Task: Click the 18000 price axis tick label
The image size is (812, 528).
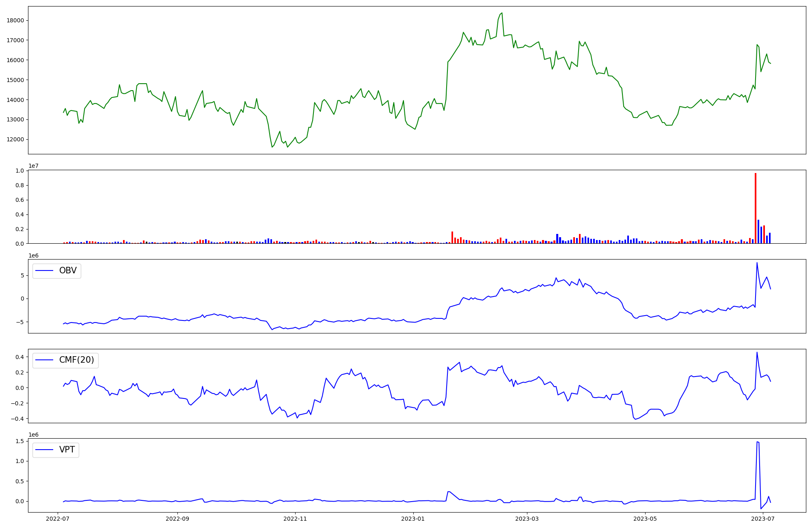Action: 15,21
